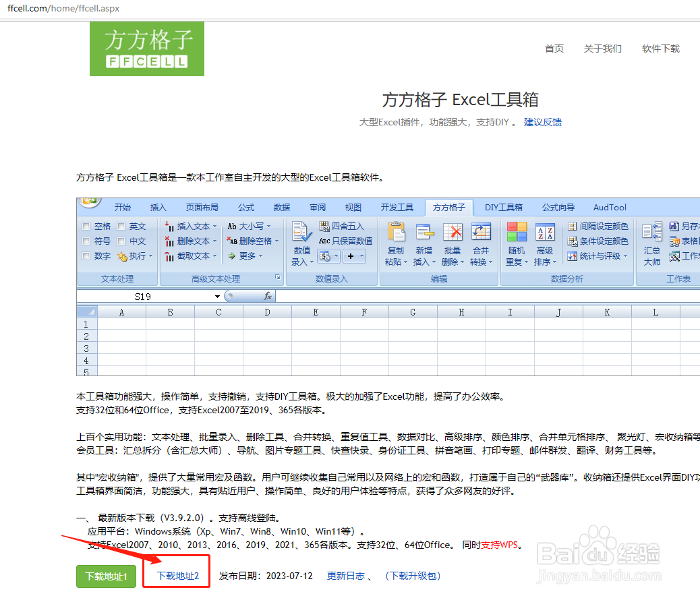This screenshot has height=600, width=700.
Task: Open the 随机重复 dropdown arrow
Action: pos(526,262)
